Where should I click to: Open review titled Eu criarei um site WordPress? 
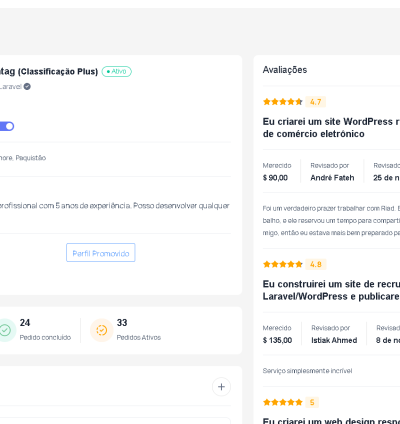[x=331, y=128]
